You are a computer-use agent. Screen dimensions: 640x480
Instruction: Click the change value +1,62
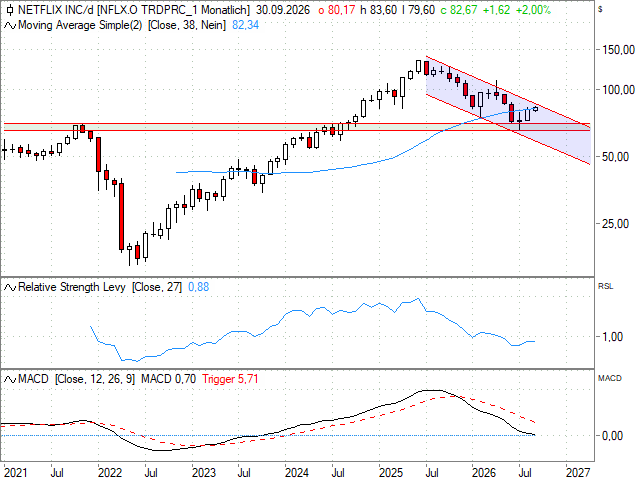[496, 10]
